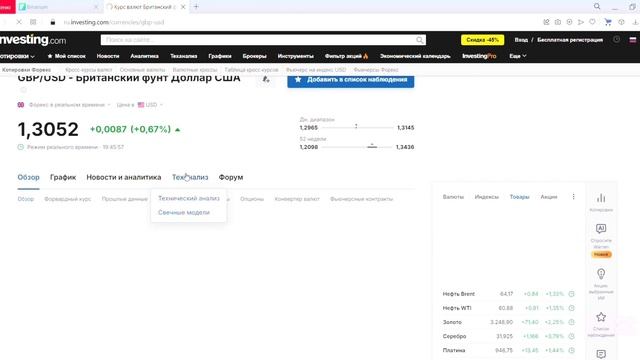
Task: Expand the USD price currency dropdown
Action: coord(150,105)
